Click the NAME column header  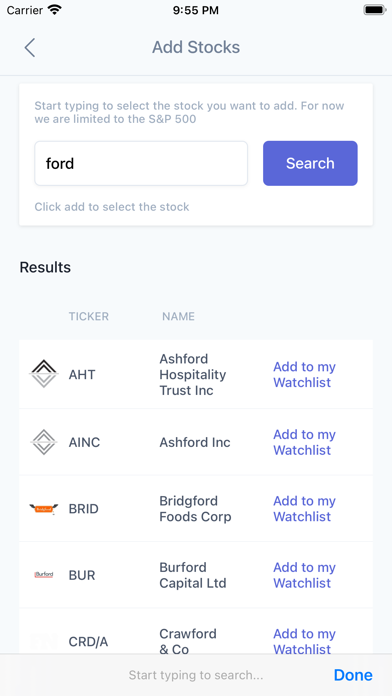pos(178,316)
